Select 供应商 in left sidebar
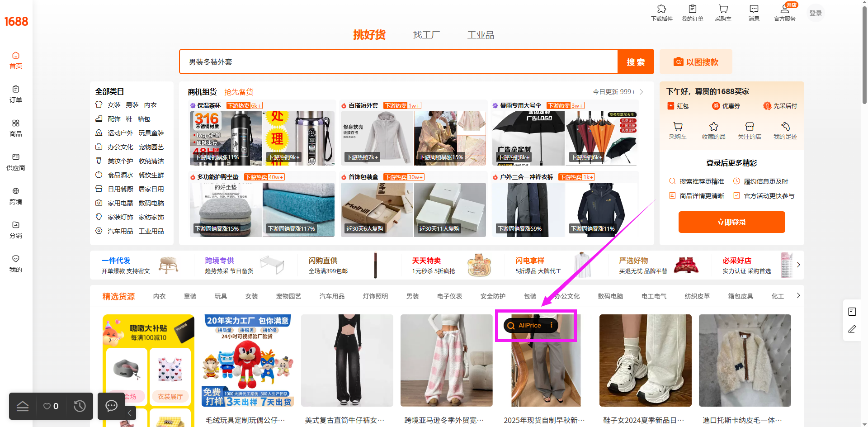Image resolution: width=868 pixels, height=427 pixels. (x=16, y=162)
